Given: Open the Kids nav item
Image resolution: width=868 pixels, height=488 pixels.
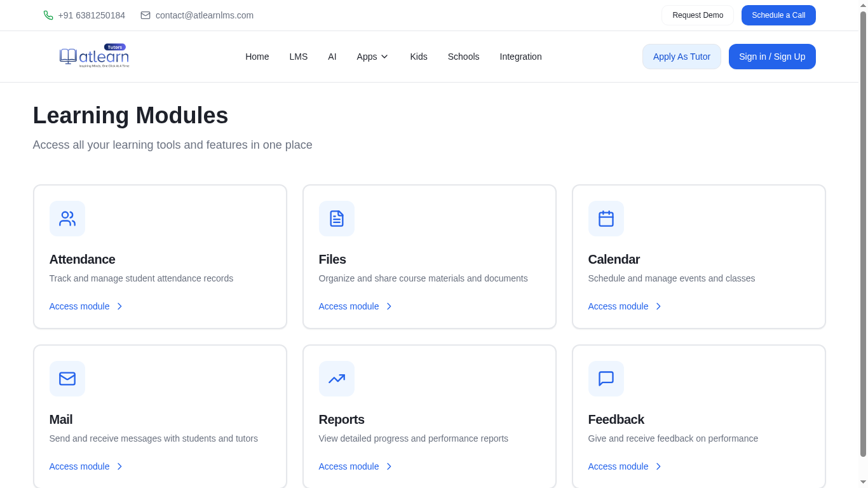Looking at the screenshot, I should [x=419, y=57].
